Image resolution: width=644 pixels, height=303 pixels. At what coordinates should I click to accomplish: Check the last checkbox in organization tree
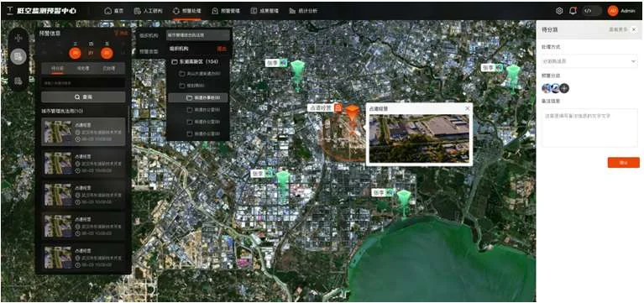pyautogui.click(x=190, y=133)
